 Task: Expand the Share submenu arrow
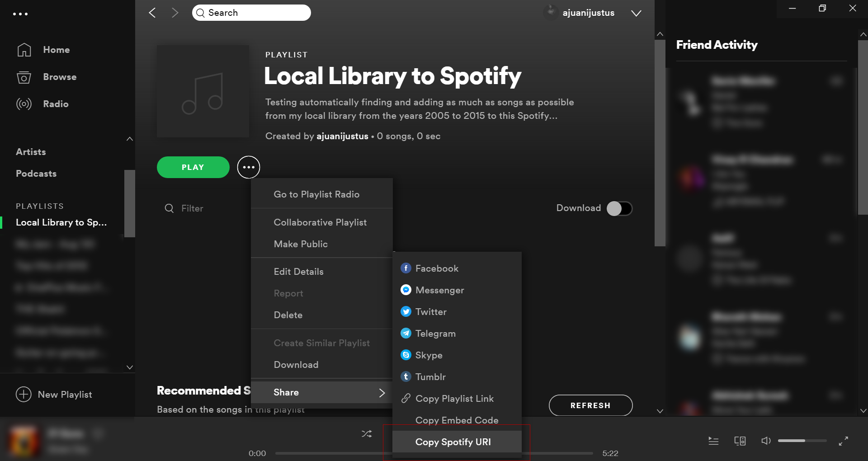382,393
